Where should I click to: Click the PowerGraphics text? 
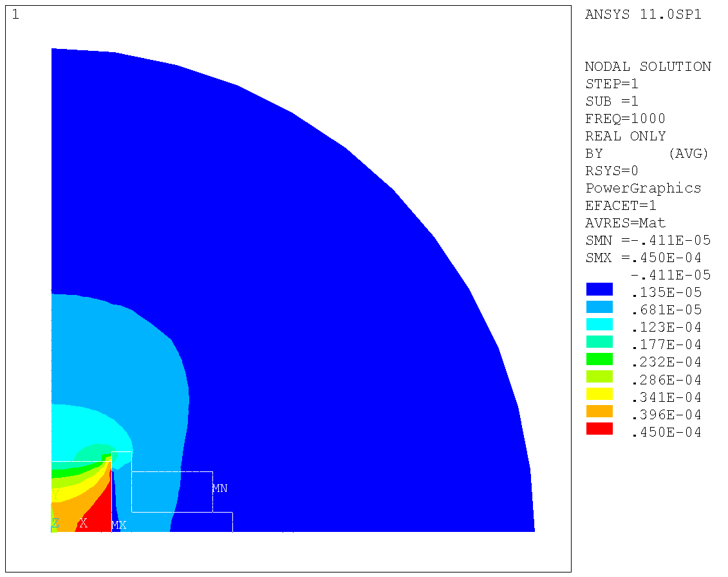[x=643, y=188]
